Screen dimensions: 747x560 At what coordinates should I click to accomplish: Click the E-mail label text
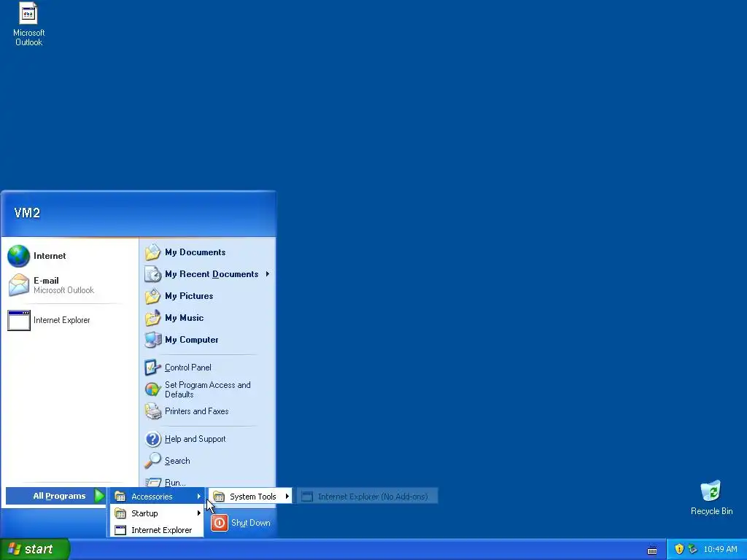coord(46,281)
